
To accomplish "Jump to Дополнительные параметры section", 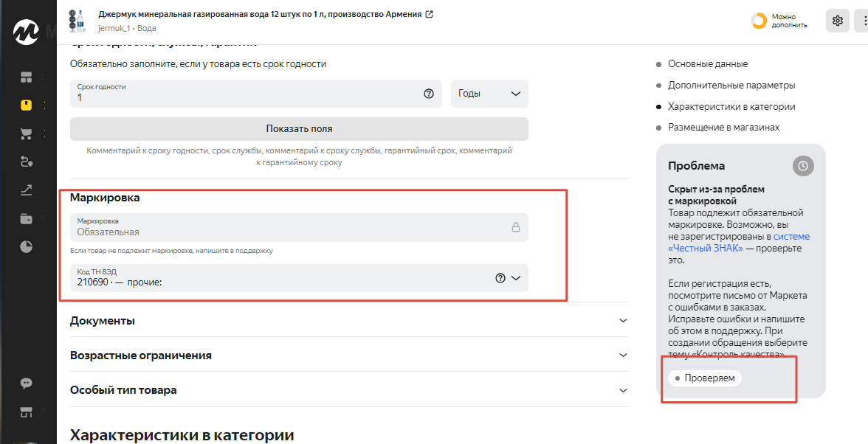I will coord(731,85).
